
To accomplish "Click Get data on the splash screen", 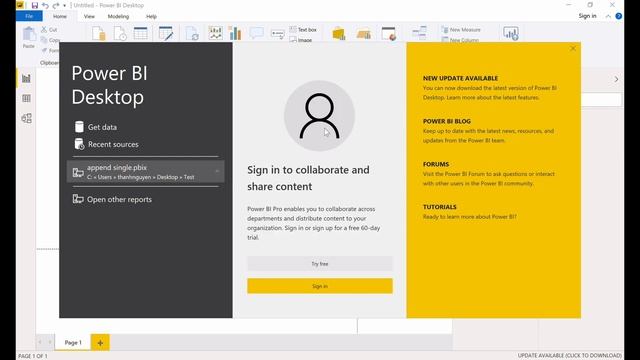I will [96, 127].
